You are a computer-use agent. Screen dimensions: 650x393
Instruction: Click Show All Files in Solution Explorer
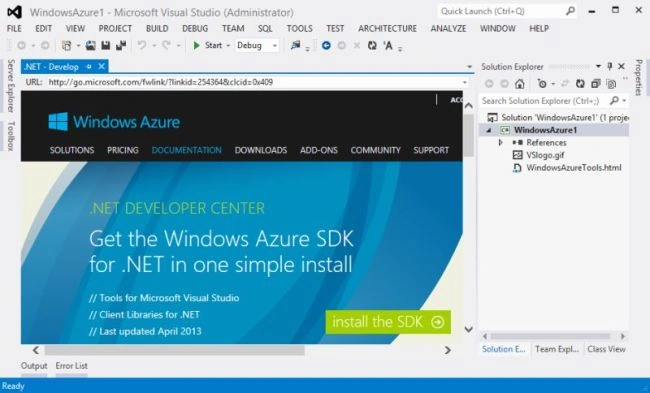(x=611, y=84)
